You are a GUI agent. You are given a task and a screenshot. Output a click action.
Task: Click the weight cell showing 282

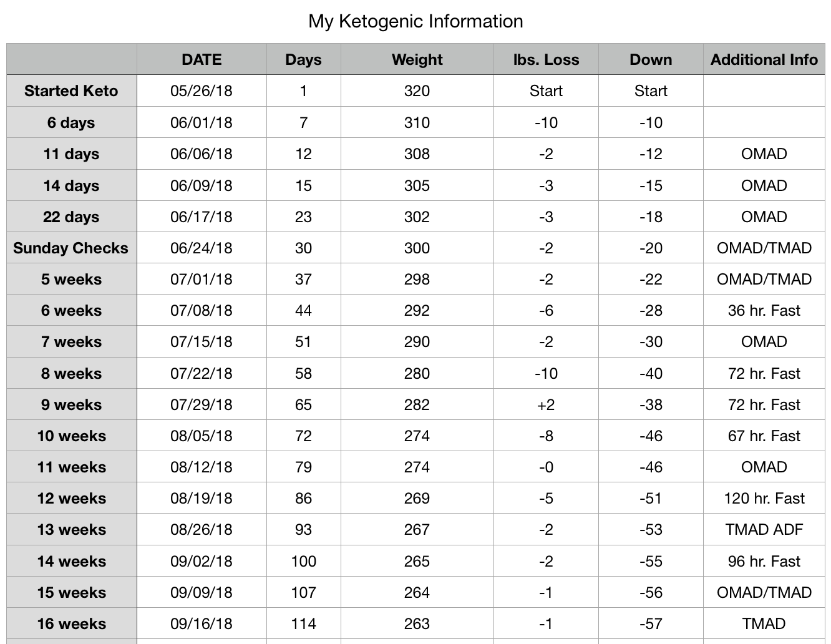(417, 404)
